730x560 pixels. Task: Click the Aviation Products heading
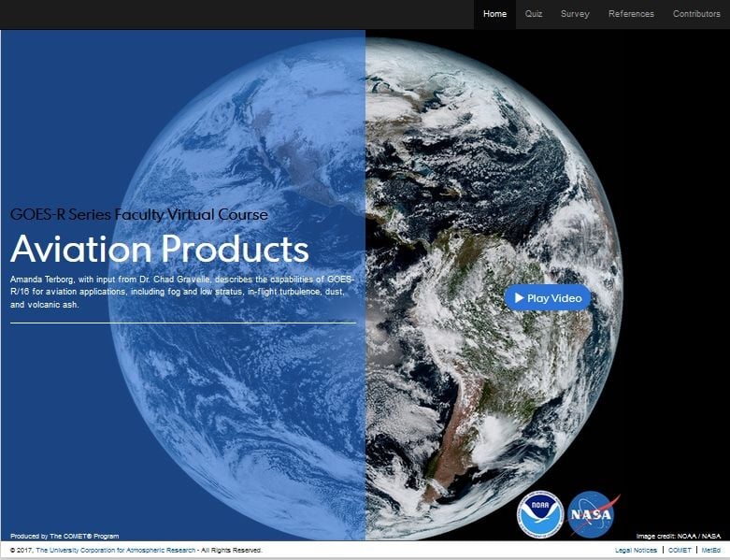coord(160,250)
